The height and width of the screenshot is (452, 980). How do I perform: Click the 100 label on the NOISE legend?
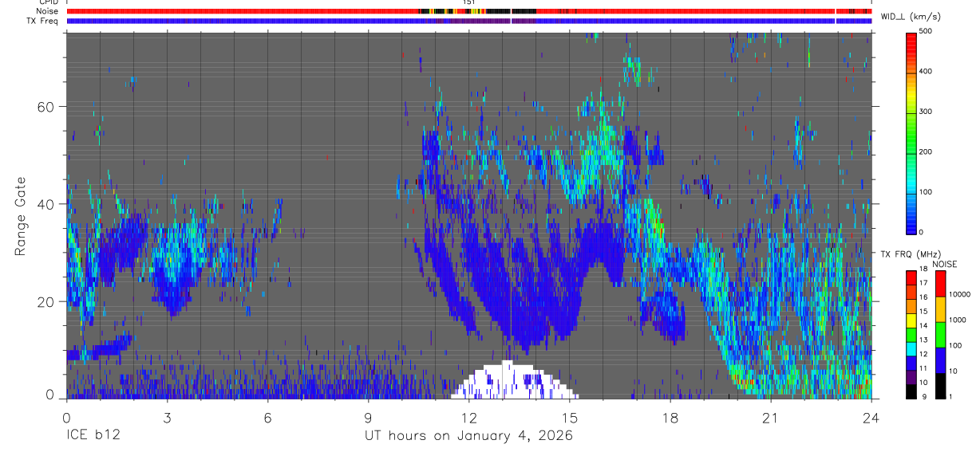pyautogui.click(x=956, y=345)
